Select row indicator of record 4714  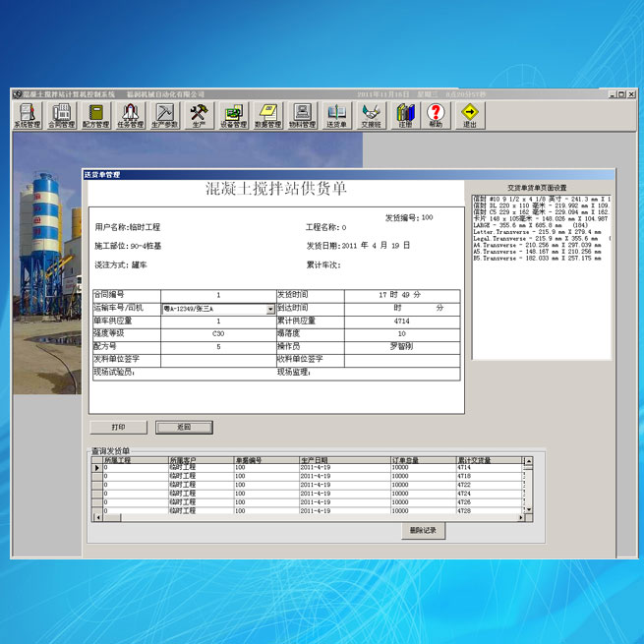pos(97,468)
